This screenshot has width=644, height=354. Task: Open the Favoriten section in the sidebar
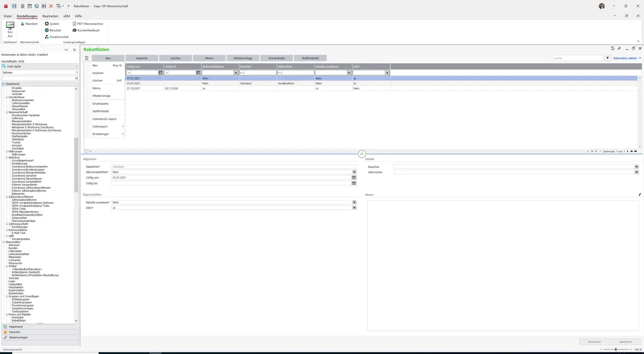coord(40,332)
